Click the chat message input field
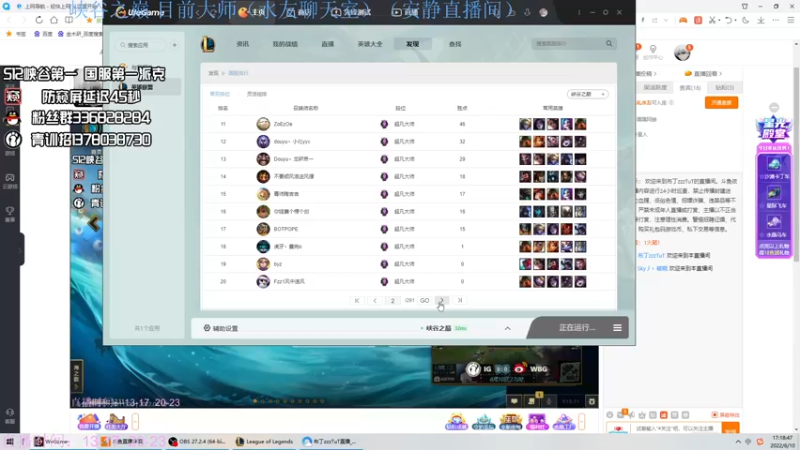The width and height of the screenshot is (800, 450). [x=676, y=429]
